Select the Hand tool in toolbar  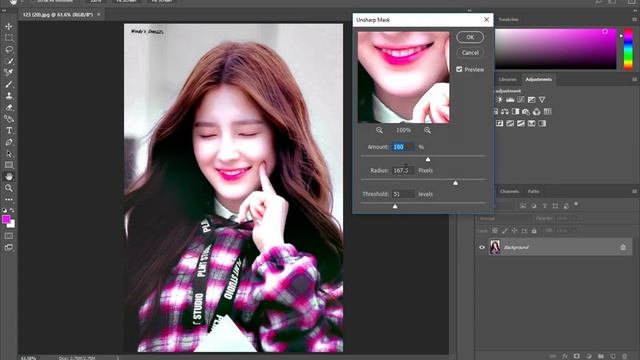click(x=9, y=177)
